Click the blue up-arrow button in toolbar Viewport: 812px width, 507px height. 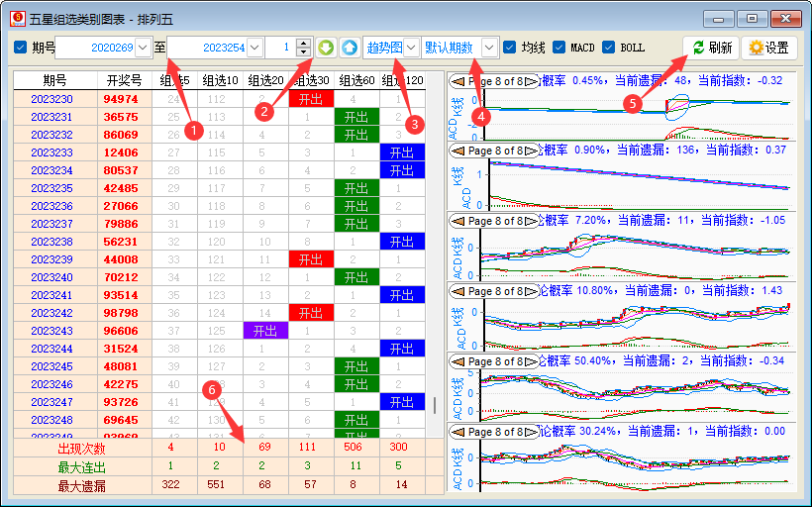tap(350, 48)
